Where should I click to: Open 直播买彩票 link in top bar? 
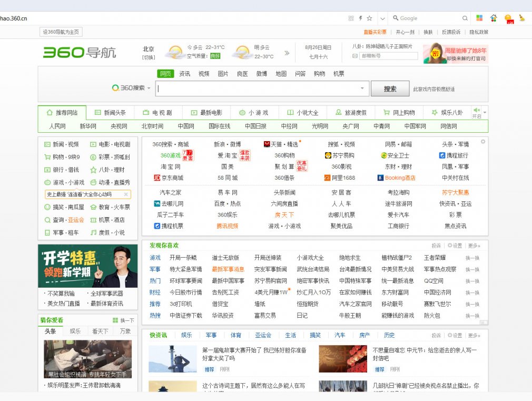(x=375, y=32)
